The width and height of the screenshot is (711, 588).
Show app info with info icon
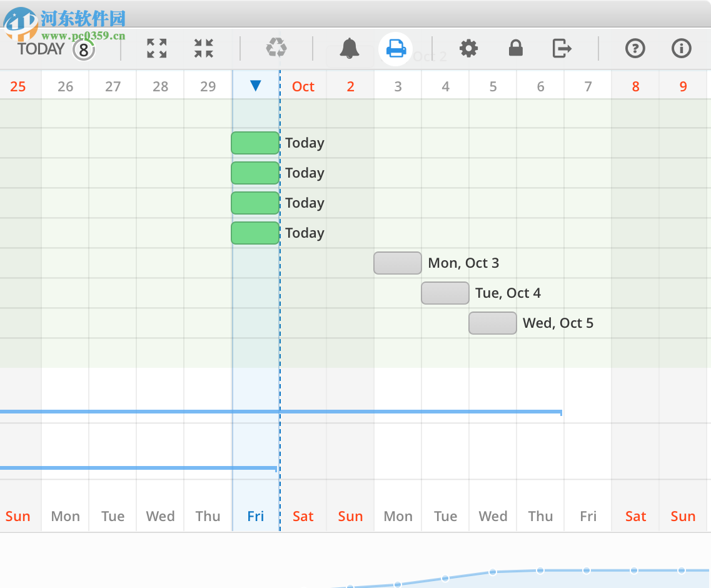pos(682,48)
